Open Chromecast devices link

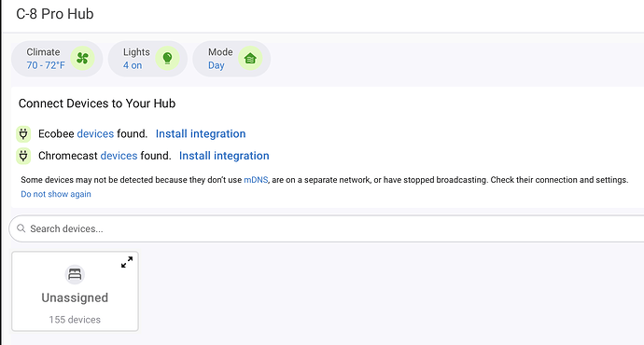tap(119, 156)
